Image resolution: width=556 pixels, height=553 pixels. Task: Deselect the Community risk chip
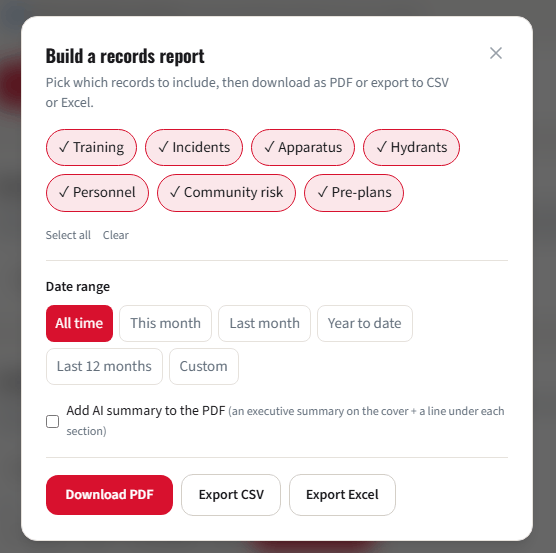(x=226, y=193)
